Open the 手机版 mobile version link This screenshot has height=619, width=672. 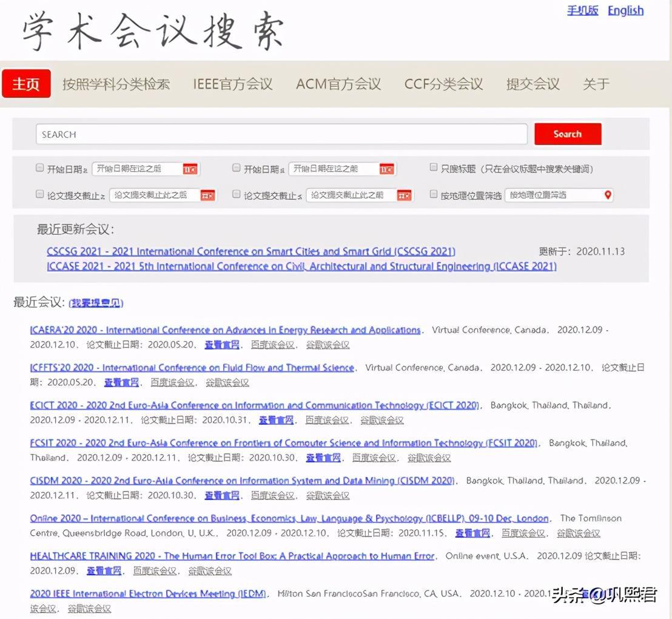tap(582, 10)
